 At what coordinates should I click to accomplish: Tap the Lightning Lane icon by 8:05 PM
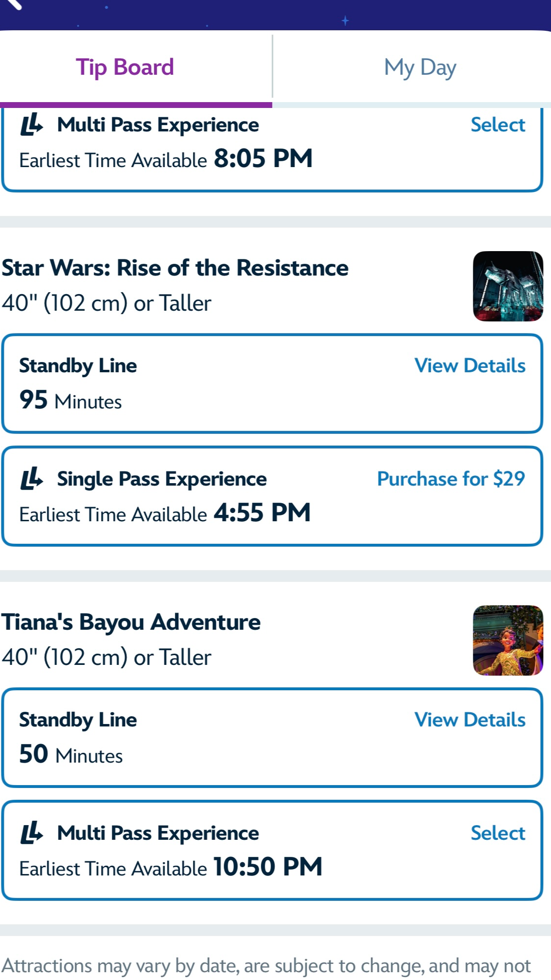[32, 124]
